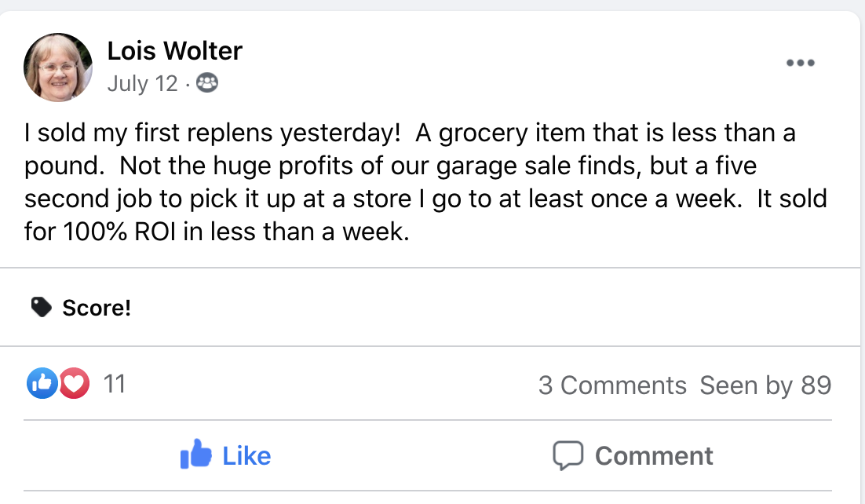The width and height of the screenshot is (865, 504).
Task: Click the blue thumbs-up reaction icon
Action: [x=42, y=384]
